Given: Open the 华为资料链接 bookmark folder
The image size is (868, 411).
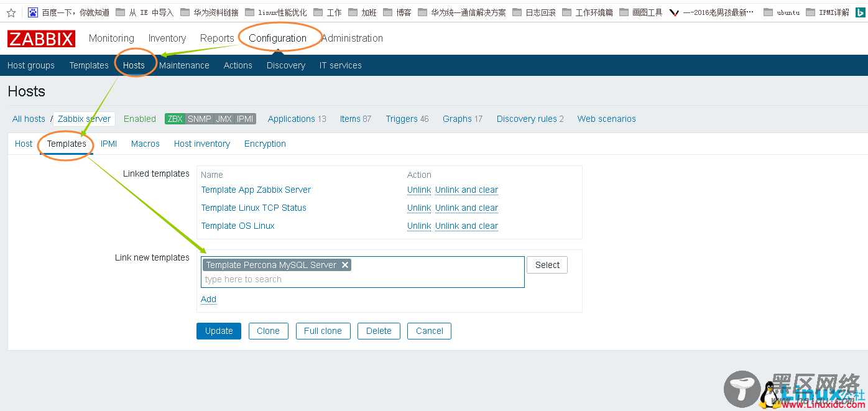Looking at the screenshot, I should pyautogui.click(x=209, y=12).
